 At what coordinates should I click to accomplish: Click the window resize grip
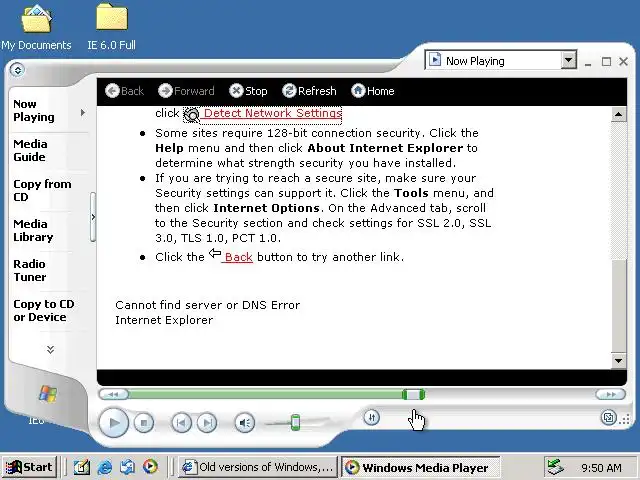624,419
